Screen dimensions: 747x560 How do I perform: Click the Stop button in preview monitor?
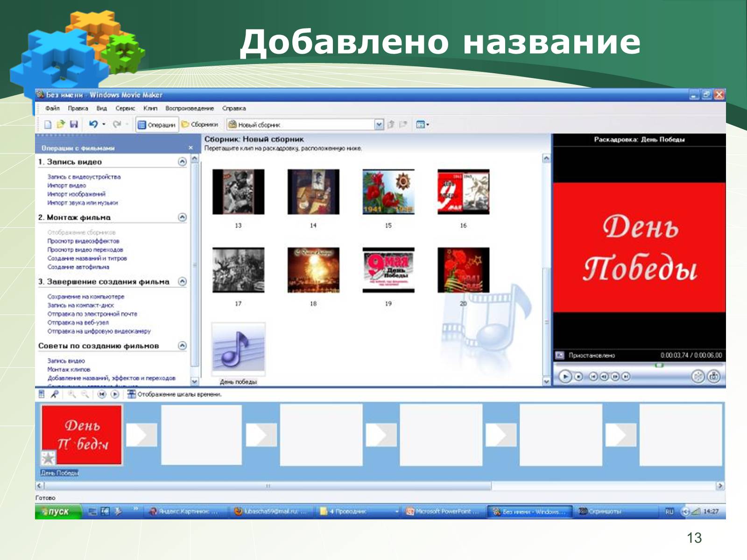click(578, 376)
